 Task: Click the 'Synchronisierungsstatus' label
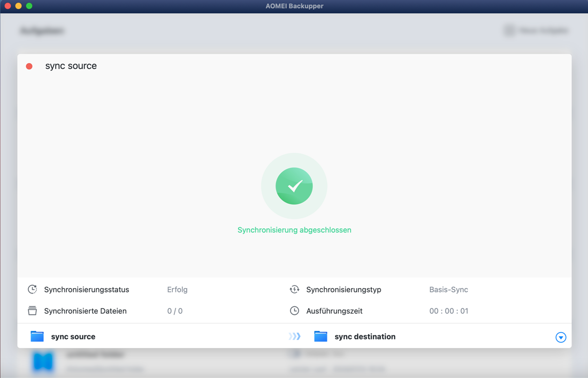pyautogui.click(x=87, y=290)
